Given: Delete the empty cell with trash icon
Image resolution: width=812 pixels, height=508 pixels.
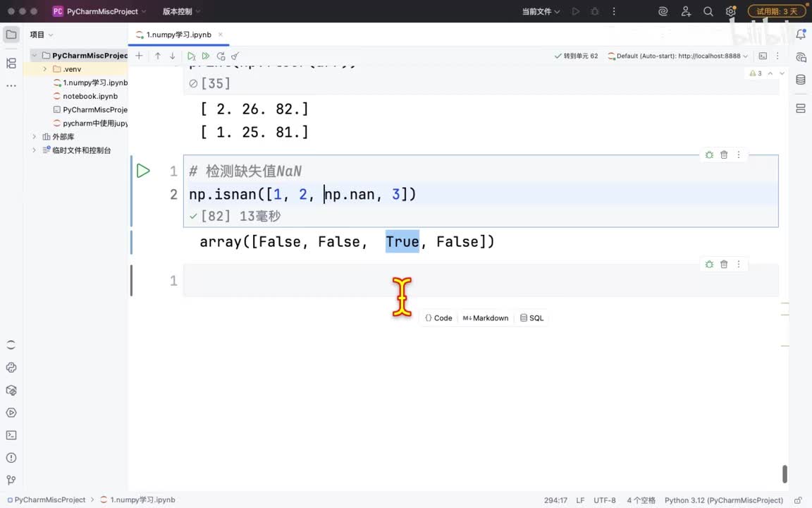Looking at the screenshot, I should pyautogui.click(x=724, y=264).
